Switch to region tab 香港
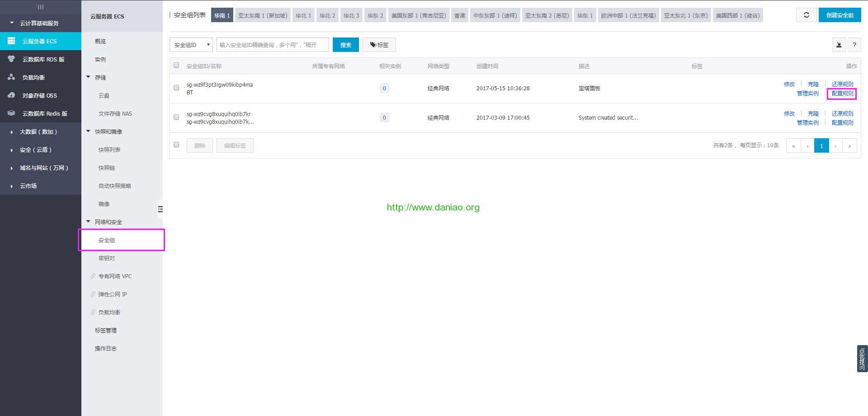 pyautogui.click(x=460, y=15)
